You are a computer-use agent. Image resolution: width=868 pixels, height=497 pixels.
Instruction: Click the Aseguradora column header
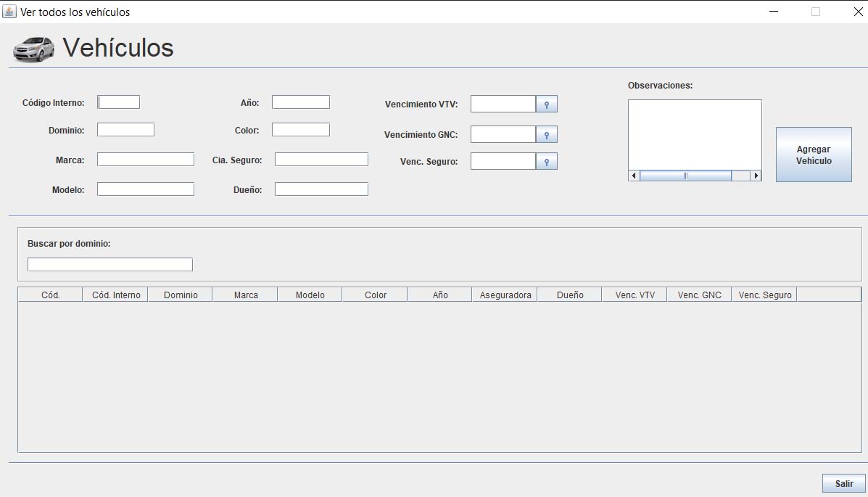tap(505, 295)
